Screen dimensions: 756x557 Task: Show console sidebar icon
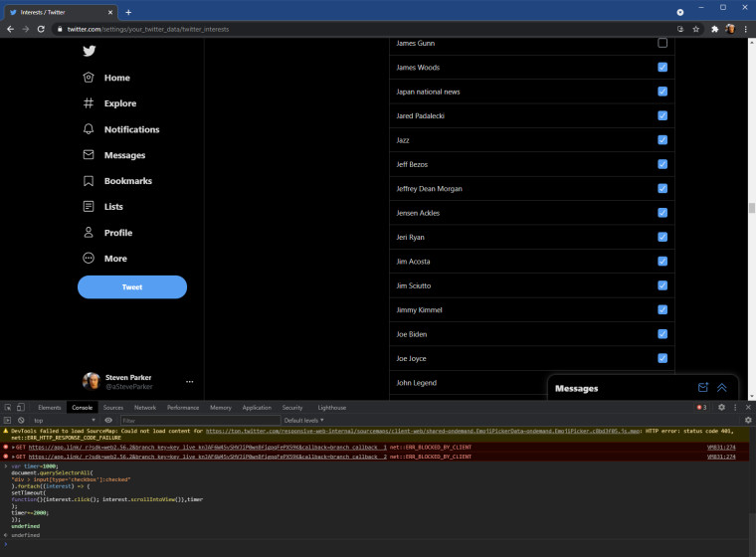(x=7, y=420)
